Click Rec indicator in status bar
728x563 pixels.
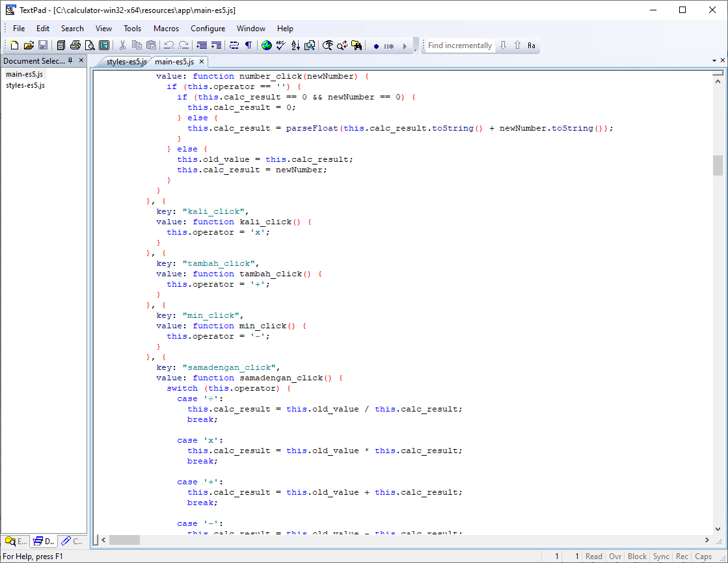tap(682, 556)
